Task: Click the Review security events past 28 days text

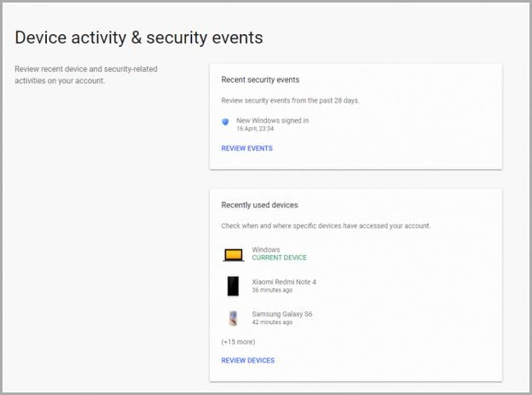Action: coord(290,101)
